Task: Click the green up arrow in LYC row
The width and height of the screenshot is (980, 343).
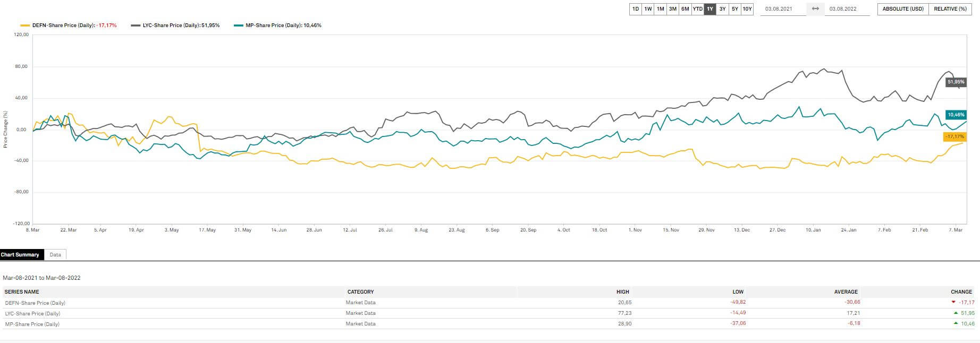Action: tap(956, 313)
